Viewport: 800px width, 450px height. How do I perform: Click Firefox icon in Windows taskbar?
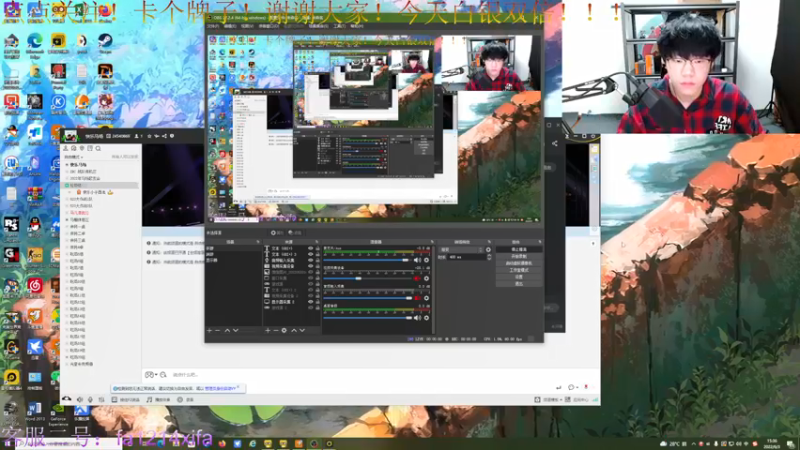coord(222,444)
